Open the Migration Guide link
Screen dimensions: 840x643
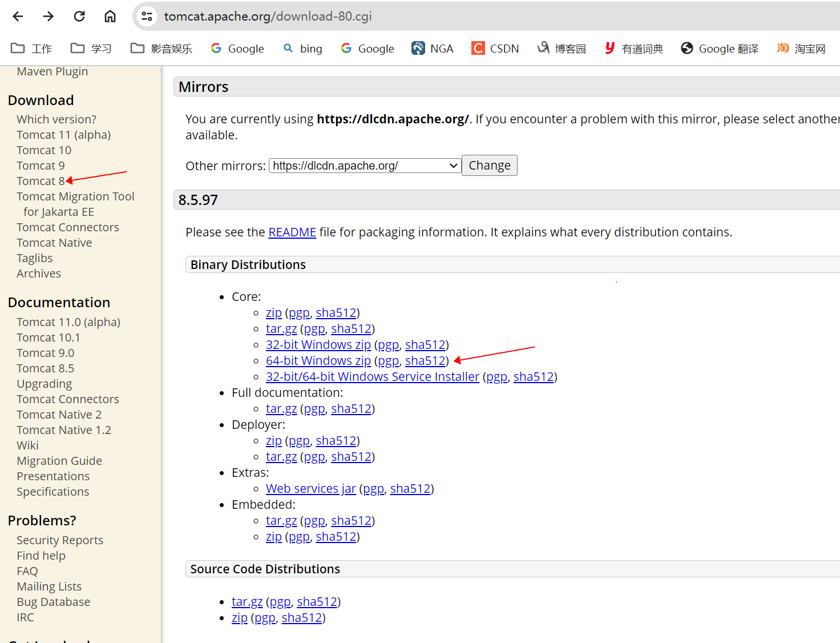59,461
